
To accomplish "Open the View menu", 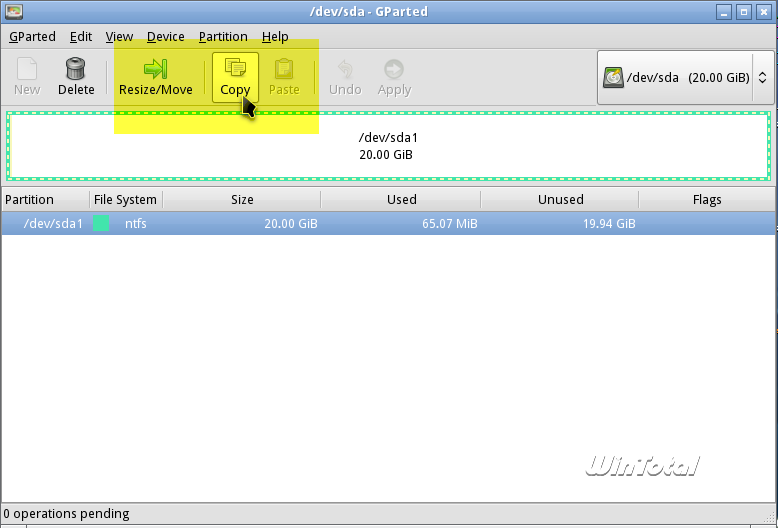I will click(x=119, y=37).
